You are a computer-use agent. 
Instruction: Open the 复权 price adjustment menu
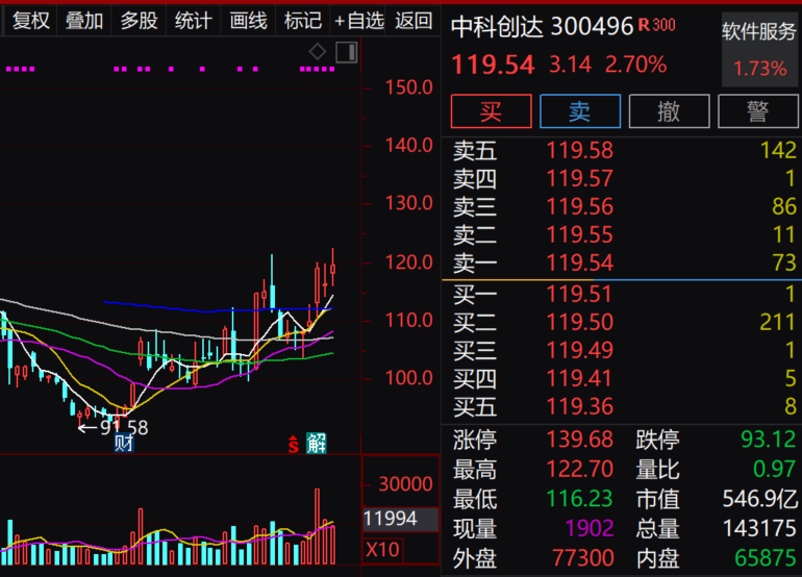coord(31,21)
